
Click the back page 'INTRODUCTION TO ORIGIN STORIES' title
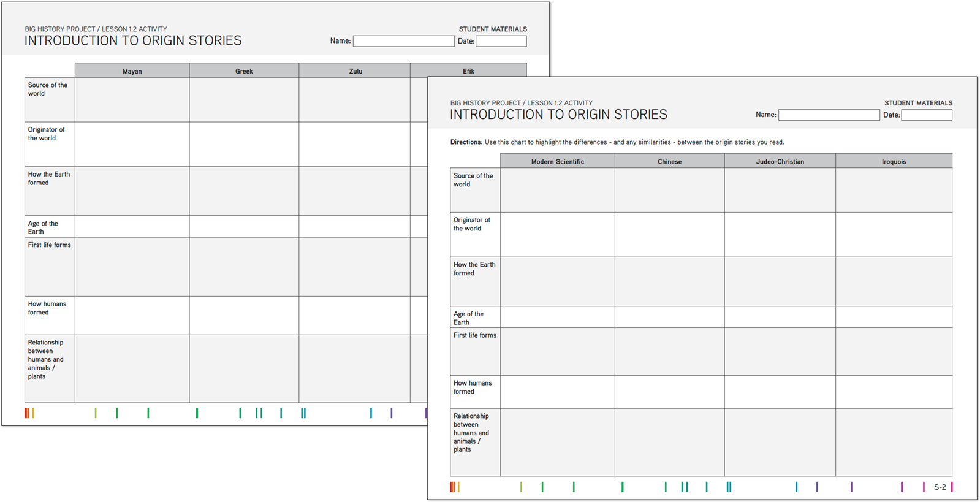tap(133, 40)
